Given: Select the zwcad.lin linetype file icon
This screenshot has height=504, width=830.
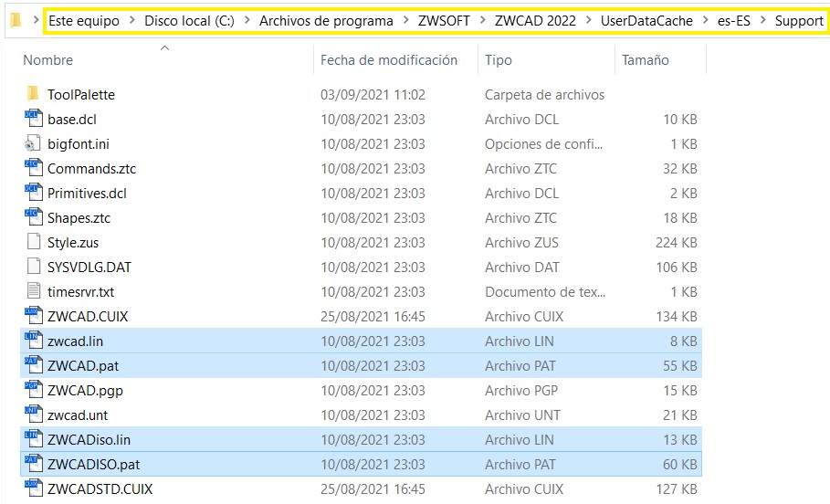Looking at the screenshot, I should coord(34,341).
